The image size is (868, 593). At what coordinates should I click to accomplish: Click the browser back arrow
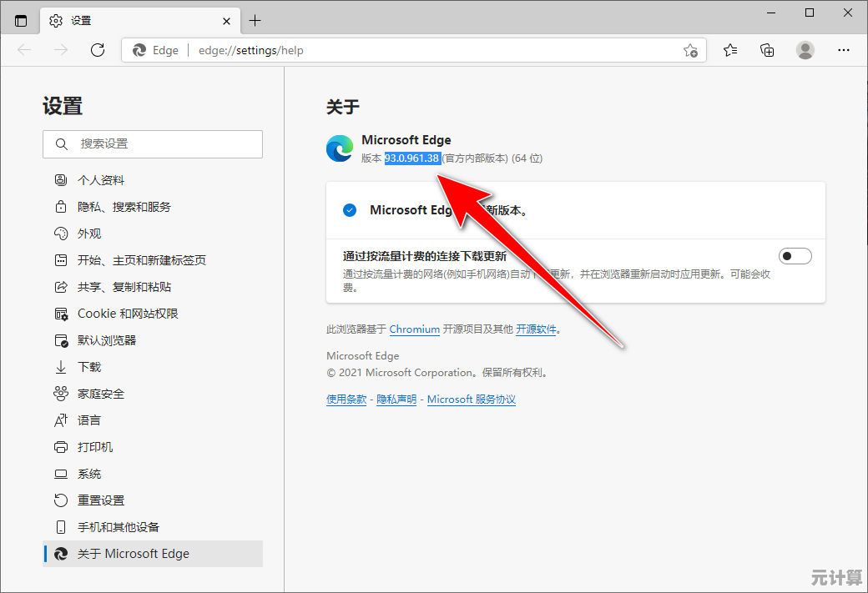tap(24, 50)
